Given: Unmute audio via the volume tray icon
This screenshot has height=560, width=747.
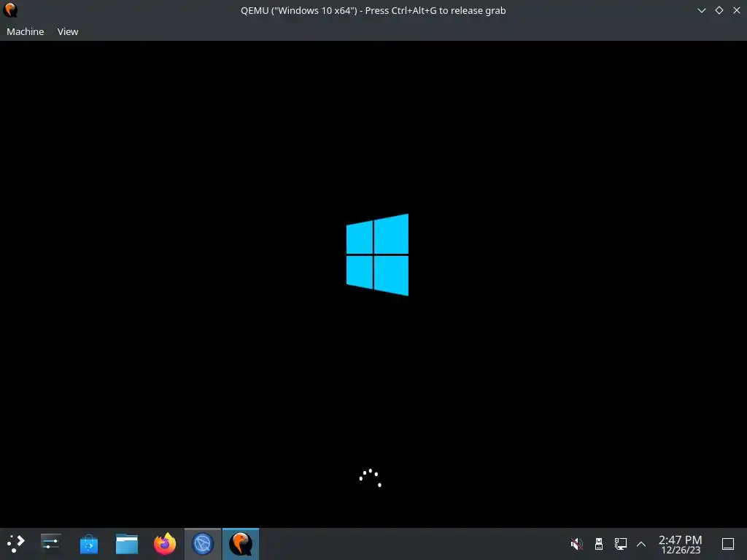Looking at the screenshot, I should pyautogui.click(x=576, y=544).
